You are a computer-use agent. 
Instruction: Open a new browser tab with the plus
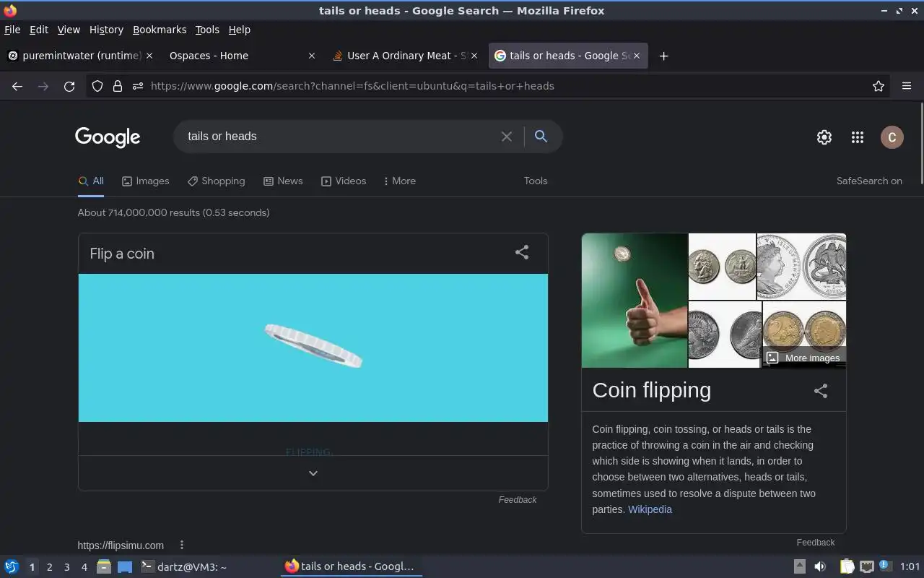tap(663, 56)
